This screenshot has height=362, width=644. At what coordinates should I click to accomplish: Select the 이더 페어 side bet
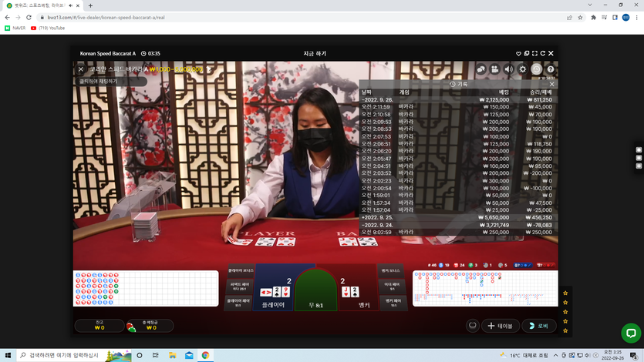click(392, 287)
